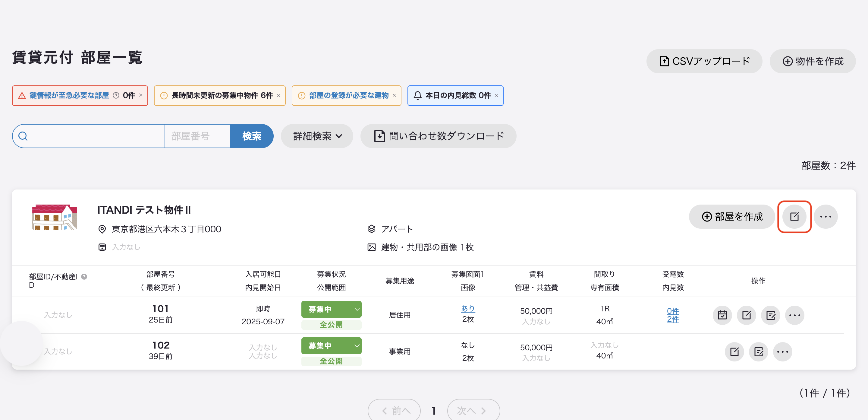Click the 長時間未更新の募集中物件 6件 alert text
Viewport: 868px width, 420px height.
222,95
